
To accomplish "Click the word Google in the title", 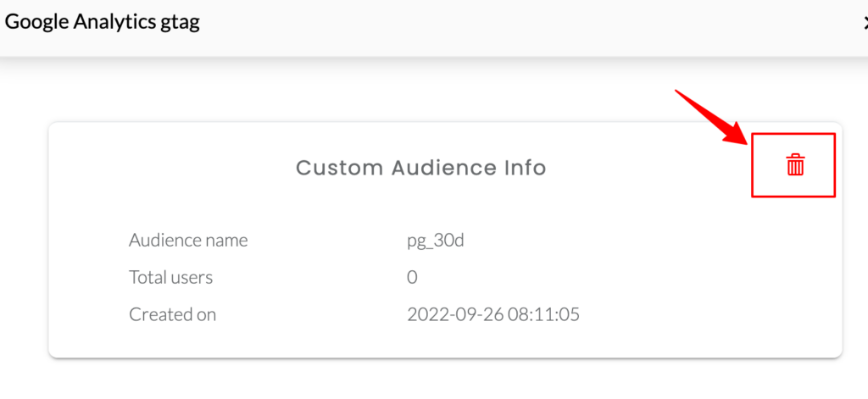I will pos(36,23).
